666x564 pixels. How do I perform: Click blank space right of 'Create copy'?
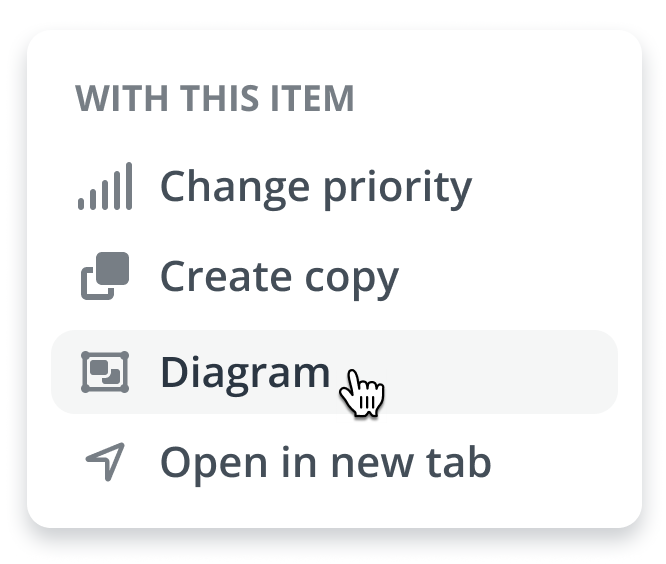click(510, 277)
